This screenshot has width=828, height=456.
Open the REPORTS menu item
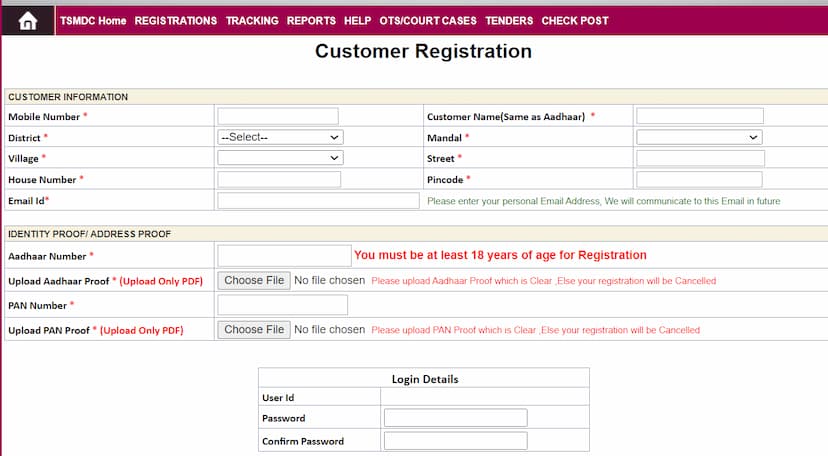point(311,21)
